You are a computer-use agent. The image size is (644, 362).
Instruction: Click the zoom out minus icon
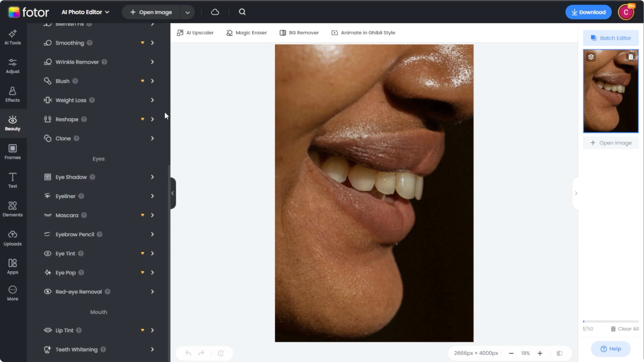[x=511, y=353]
